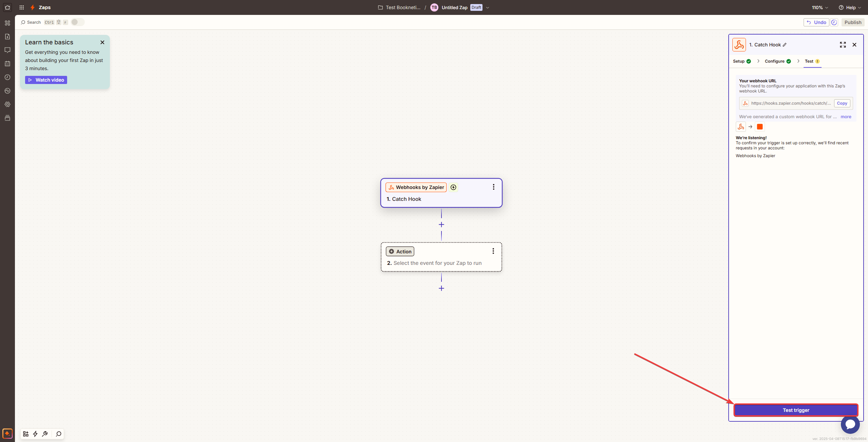This screenshot has width=868, height=442.
Task: Click the Draft status badge
Action: click(476, 7)
